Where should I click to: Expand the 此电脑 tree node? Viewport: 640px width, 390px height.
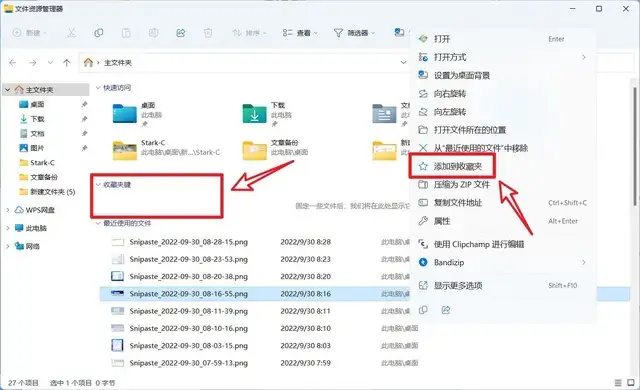[8, 228]
